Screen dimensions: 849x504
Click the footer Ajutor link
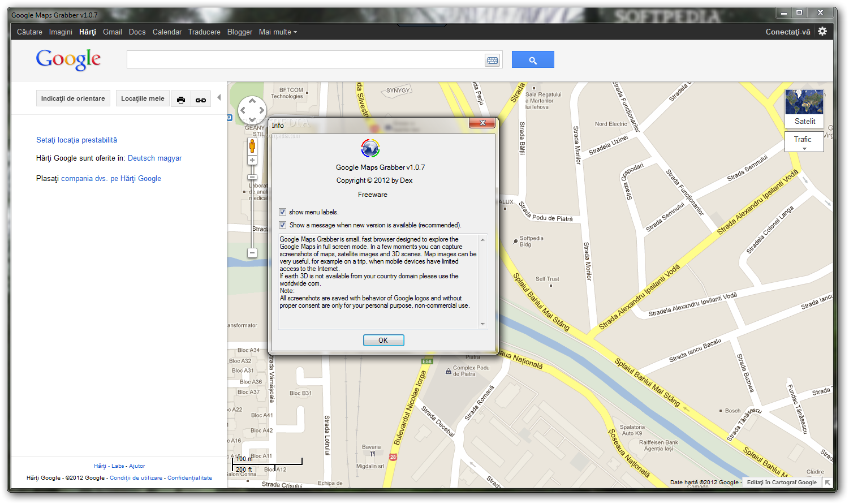click(x=137, y=466)
